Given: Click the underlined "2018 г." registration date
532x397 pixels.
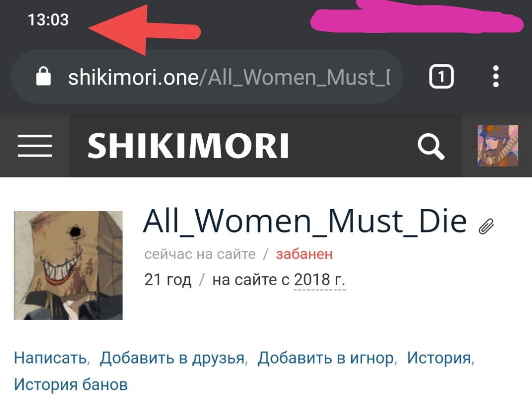Looking at the screenshot, I should coord(319,280).
